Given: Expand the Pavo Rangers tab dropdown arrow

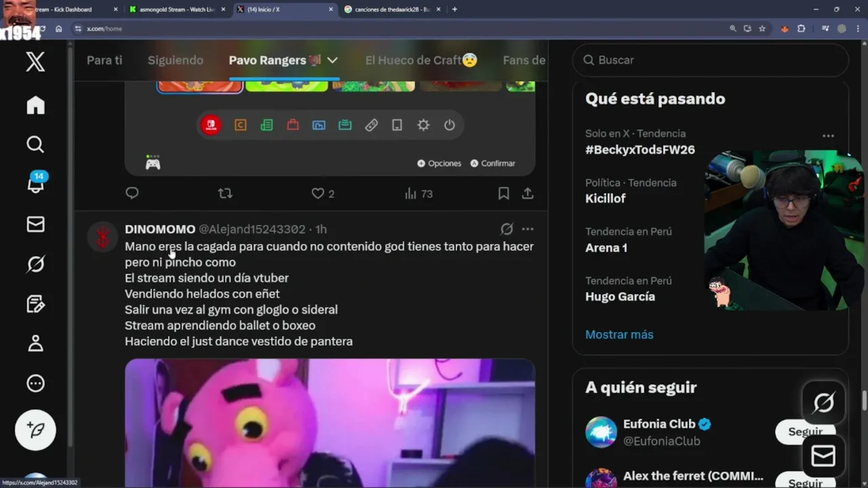Looking at the screenshot, I should point(332,60).
